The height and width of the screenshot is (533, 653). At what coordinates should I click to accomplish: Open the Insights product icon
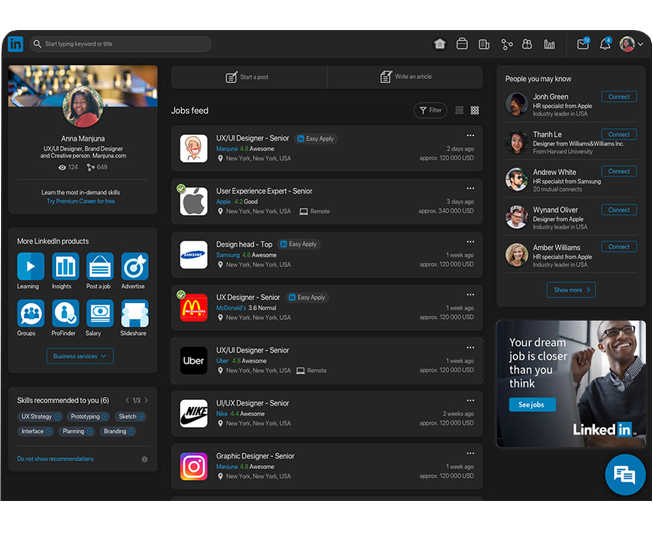[65, 266]
